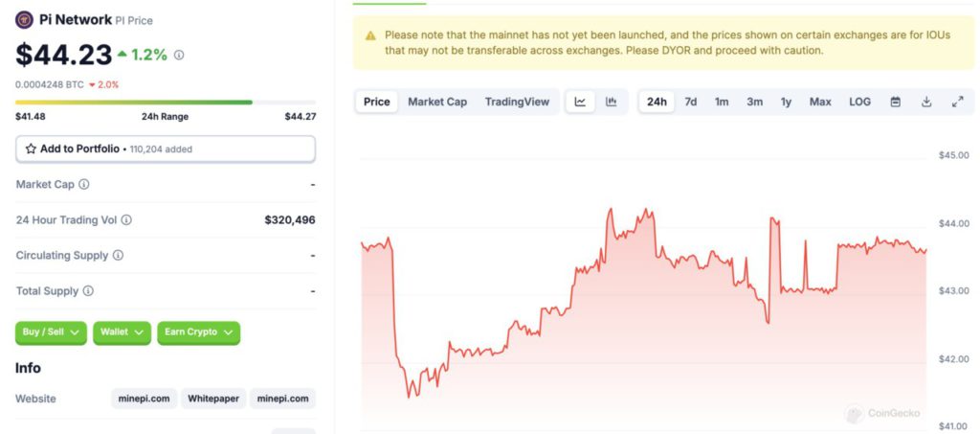Image resolution: width=980 pixels, height=434 pixels.
Task: Open the Earn Crypto dropdown
Action: tap(198, 332)
